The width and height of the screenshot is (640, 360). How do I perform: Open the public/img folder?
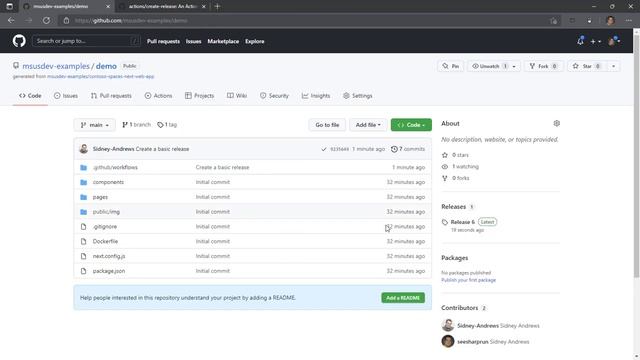pos(106,212)
